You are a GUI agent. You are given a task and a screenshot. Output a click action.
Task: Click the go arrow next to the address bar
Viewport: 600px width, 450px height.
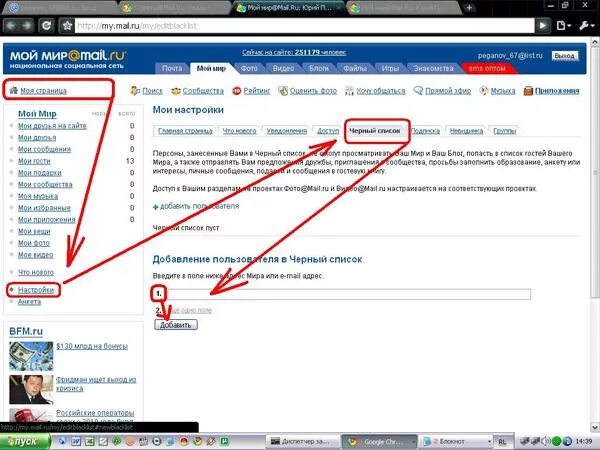point(543,26)
